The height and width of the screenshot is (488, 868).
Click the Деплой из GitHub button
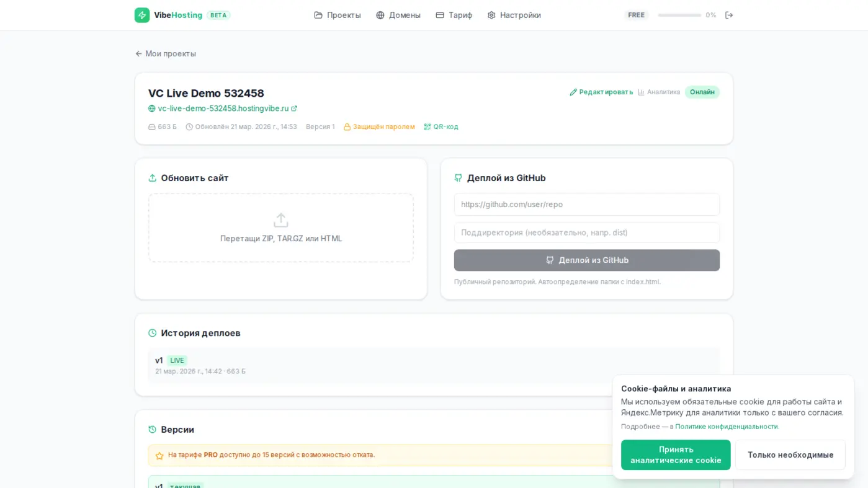click(x=587, y=260)
